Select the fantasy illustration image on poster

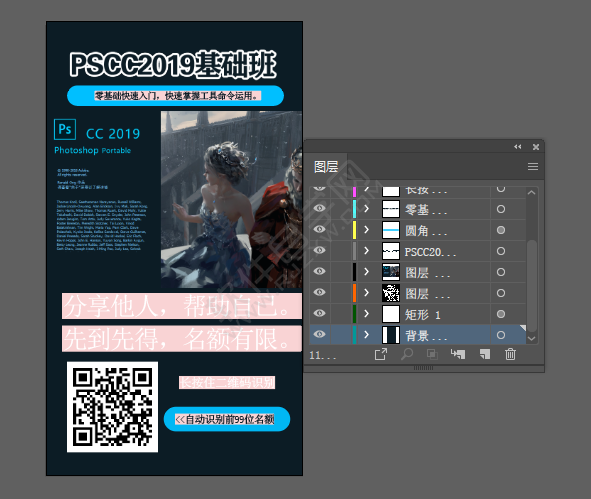click(231, 199)
